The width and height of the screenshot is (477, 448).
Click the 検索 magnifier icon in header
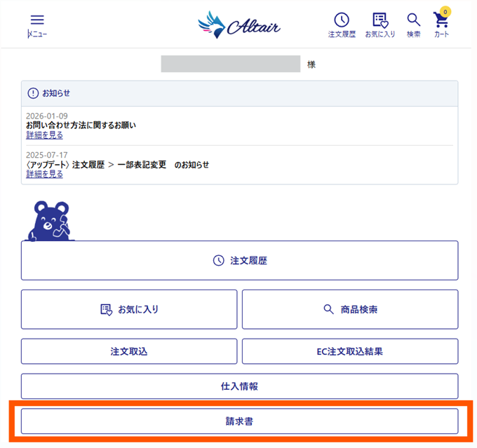(413, 20)
